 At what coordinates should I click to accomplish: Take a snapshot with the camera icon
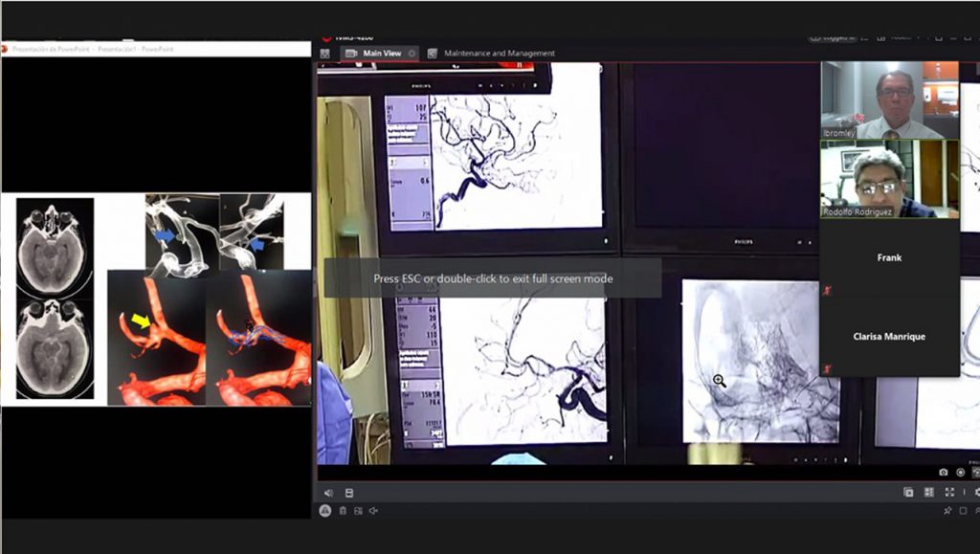(x=944, y=473)
